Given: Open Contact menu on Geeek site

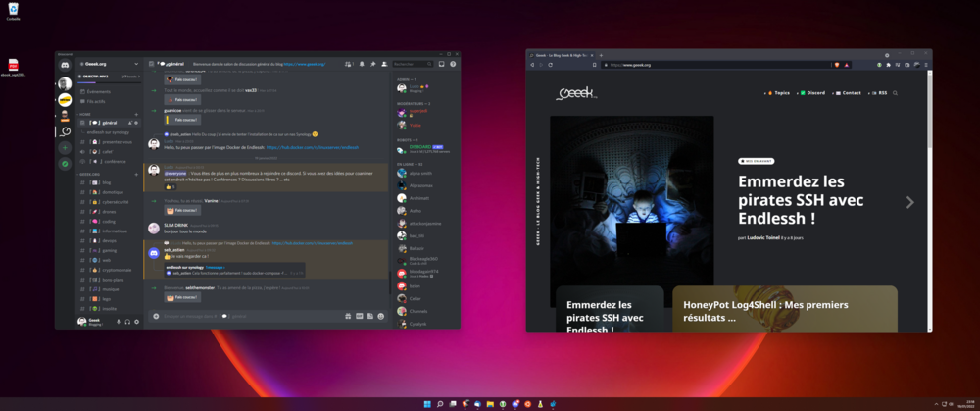Looking at the screenshot, I should click(x=848, y=92).
